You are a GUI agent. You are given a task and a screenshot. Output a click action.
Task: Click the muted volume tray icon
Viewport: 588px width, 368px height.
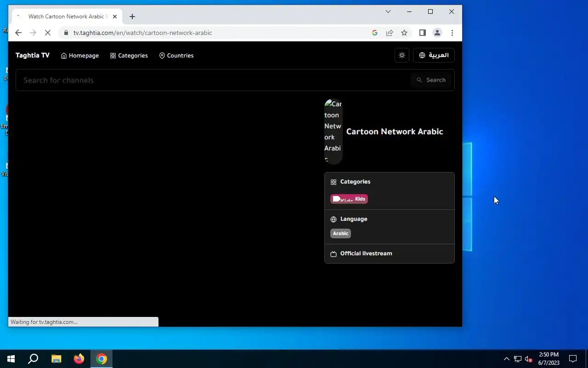(528, 359)
